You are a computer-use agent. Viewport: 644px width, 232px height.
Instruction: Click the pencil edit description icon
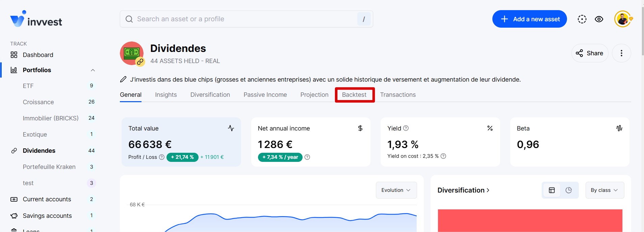pos(123,80)
